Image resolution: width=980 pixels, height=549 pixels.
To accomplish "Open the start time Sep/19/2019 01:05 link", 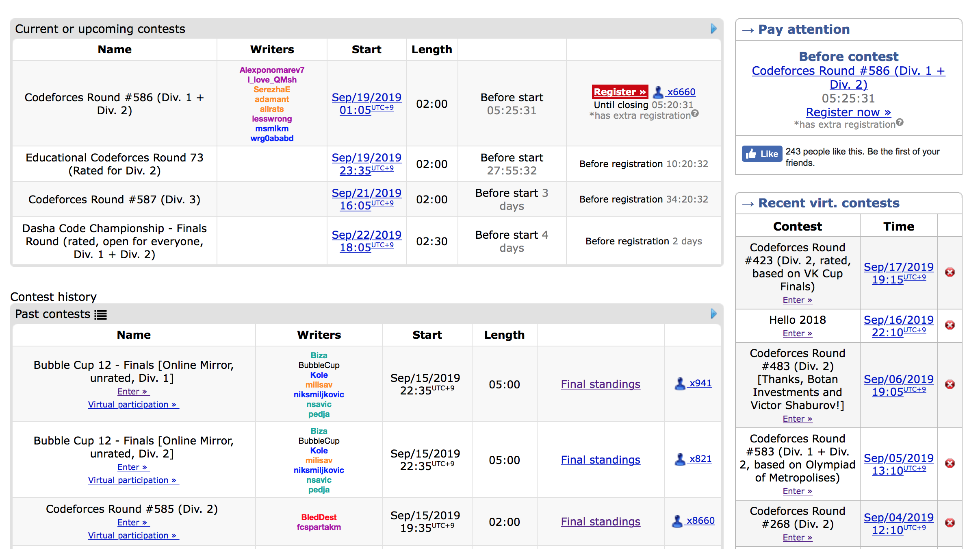I will pyautogui.click(x=366, y=104).
